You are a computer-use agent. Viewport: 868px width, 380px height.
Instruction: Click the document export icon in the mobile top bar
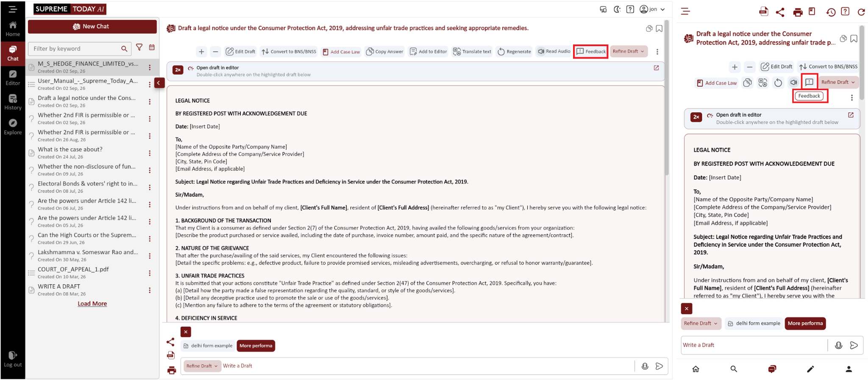click(764, 11)
